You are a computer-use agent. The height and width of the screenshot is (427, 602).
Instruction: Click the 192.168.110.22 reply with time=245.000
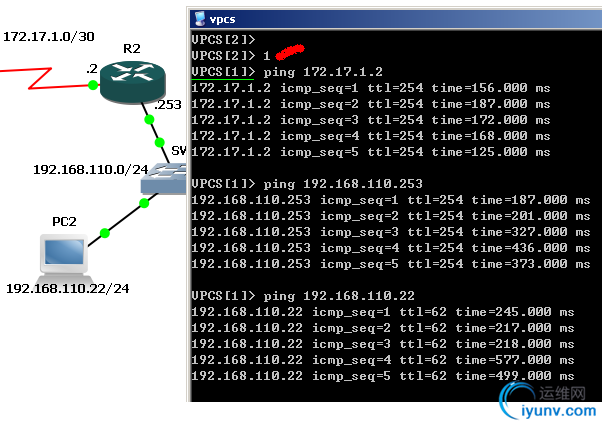383,312
